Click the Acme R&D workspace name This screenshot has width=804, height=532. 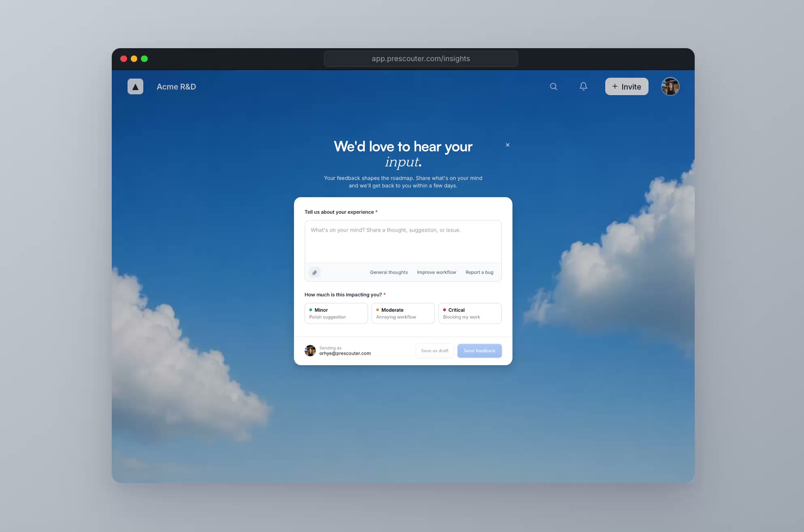coord(176,87)
